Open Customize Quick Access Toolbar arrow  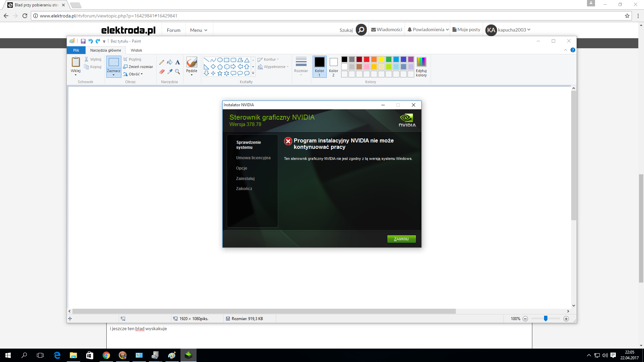coord(104,42)
